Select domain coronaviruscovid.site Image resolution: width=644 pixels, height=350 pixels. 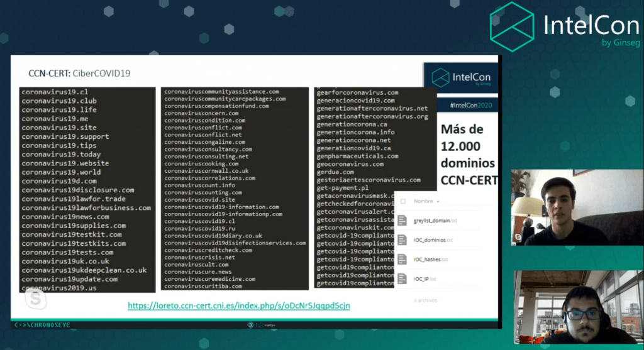click(199, 200)
